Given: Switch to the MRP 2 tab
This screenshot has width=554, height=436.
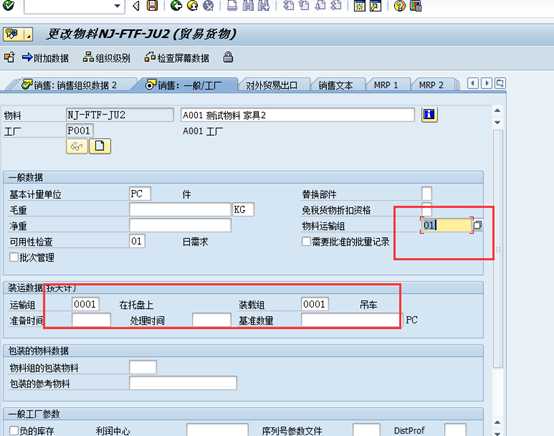Looking at the screenshot, I should [431, 85].
